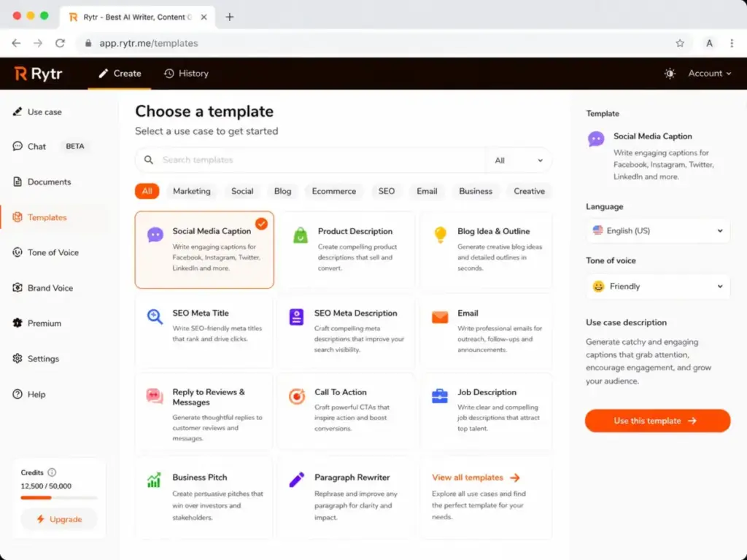The width and height of the screenshot is (747, 560).
Task: Bookmark page with the star icon
Action: [680, 43]
